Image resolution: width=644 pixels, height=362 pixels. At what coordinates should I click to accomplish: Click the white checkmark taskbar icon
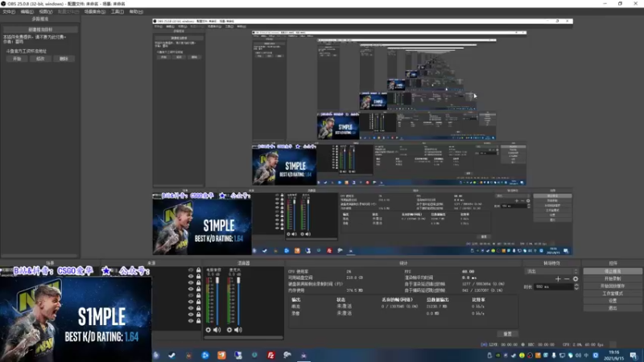point(171,355)
